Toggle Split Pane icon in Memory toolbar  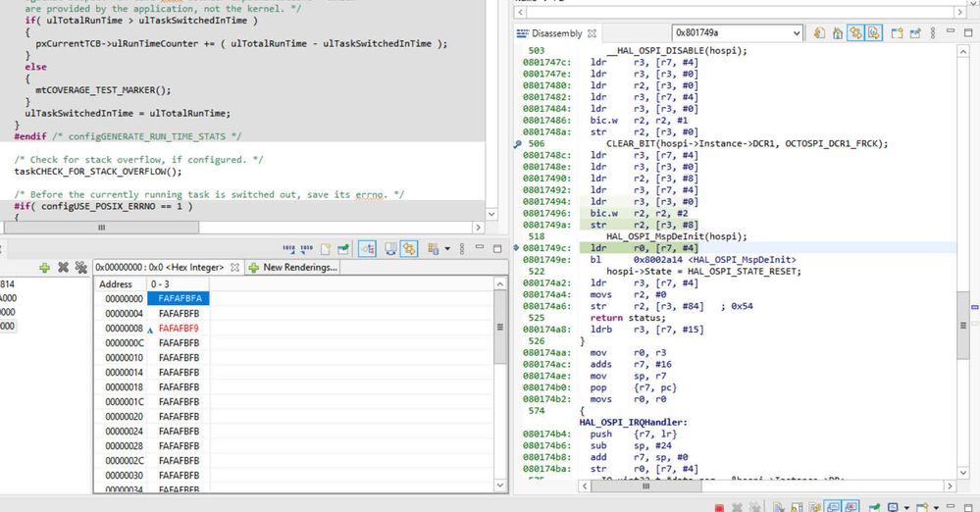(390, 249)
